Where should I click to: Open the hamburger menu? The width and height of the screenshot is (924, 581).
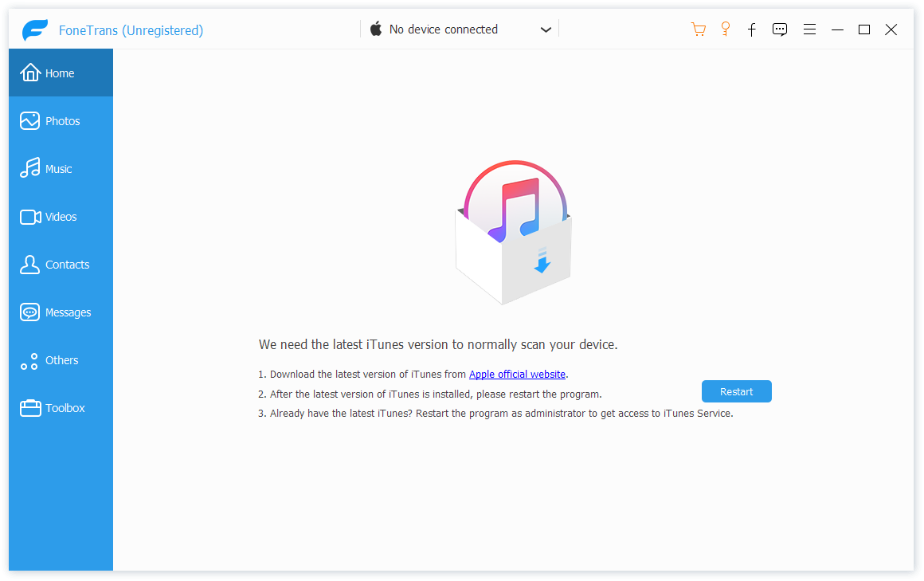(x=809, y=29)
